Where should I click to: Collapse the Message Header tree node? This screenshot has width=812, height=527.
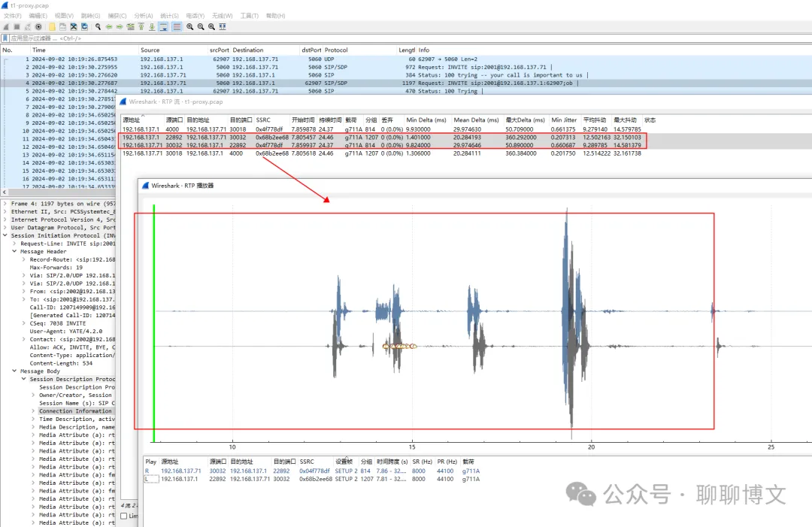click(14, 252)
